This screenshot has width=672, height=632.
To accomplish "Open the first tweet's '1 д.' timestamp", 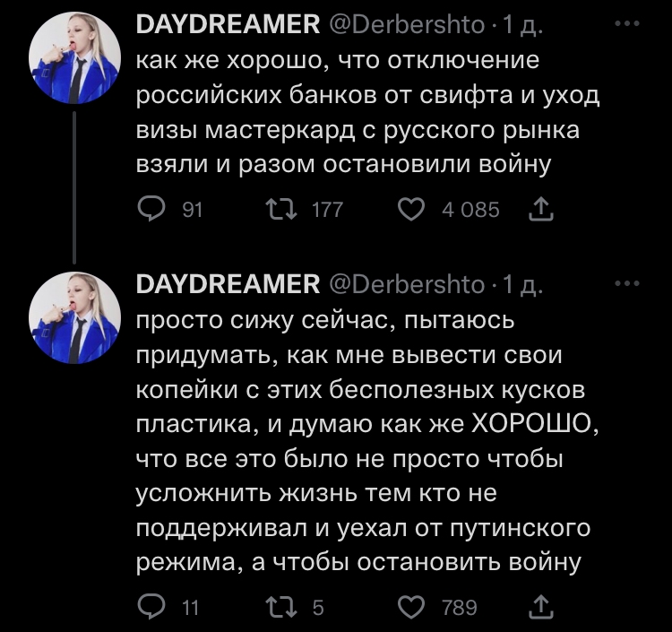I will 522,25.
